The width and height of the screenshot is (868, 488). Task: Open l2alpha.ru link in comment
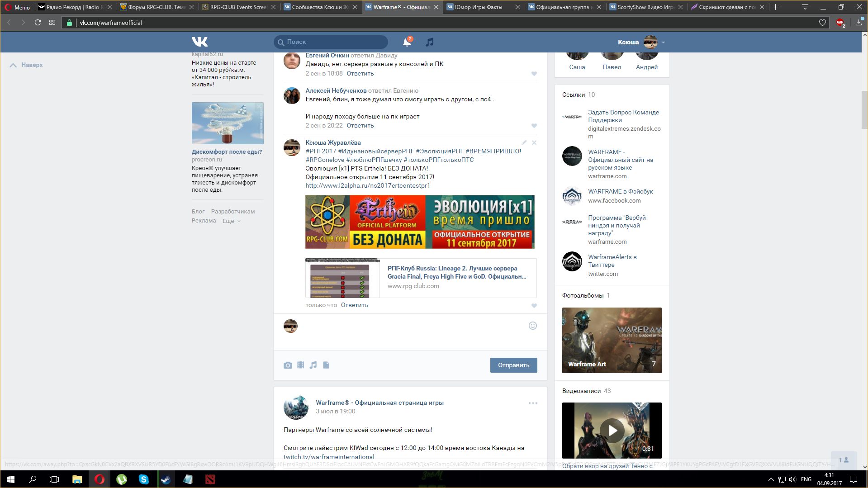tap(368, 186)
